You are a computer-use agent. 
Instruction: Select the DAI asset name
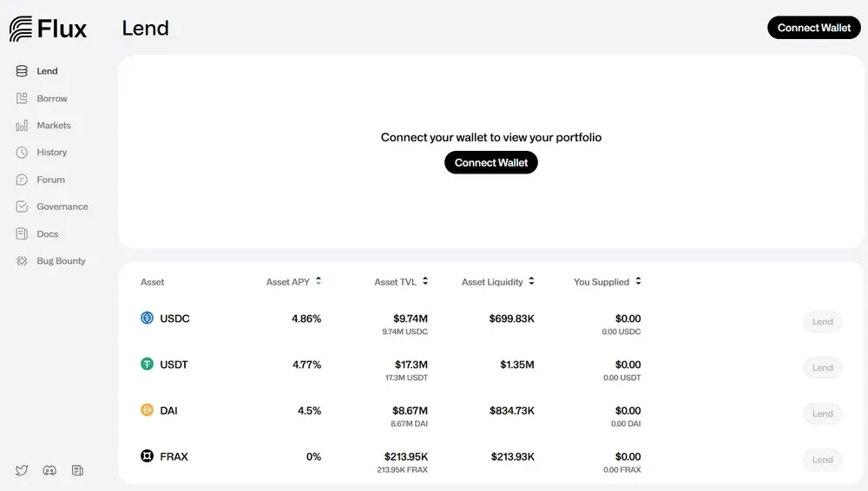pyautogui.click(x=168, y=410)
